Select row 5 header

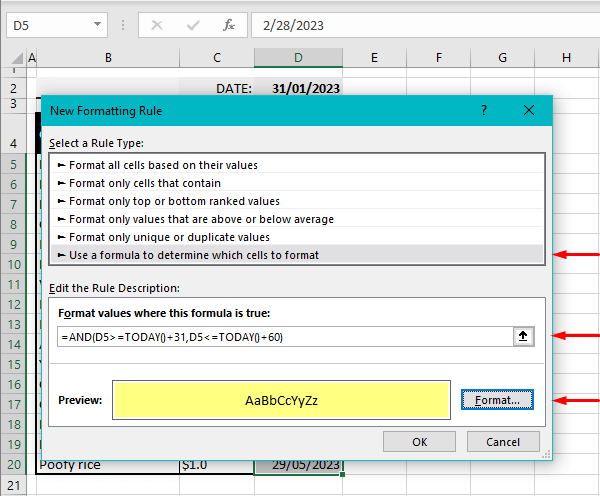13,164
